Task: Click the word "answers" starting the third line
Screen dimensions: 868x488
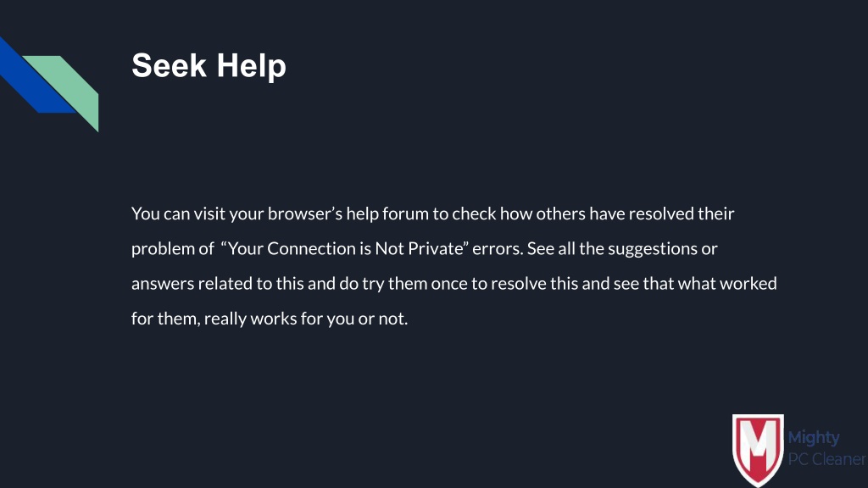Action: (163, 284)
